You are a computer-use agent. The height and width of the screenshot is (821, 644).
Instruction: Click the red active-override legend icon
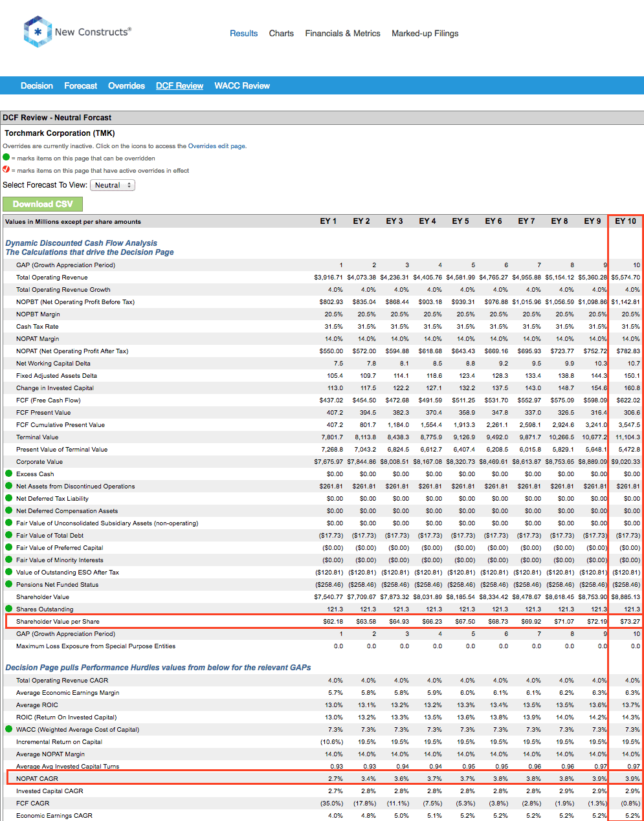6,170
